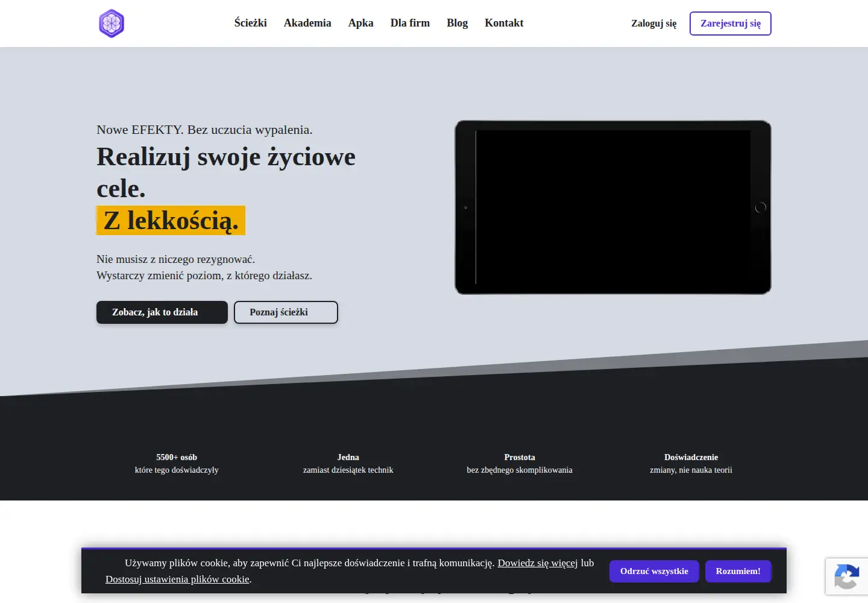Screen dimensions: 868x603
Task: Open the Apka navigation link
Action: click(x=361, y=23)
